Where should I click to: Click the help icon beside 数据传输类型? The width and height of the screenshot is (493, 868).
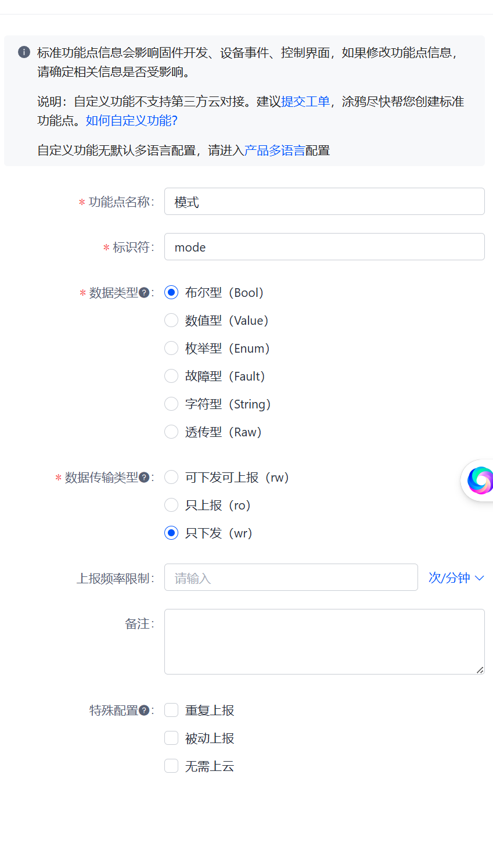[144, 478]
